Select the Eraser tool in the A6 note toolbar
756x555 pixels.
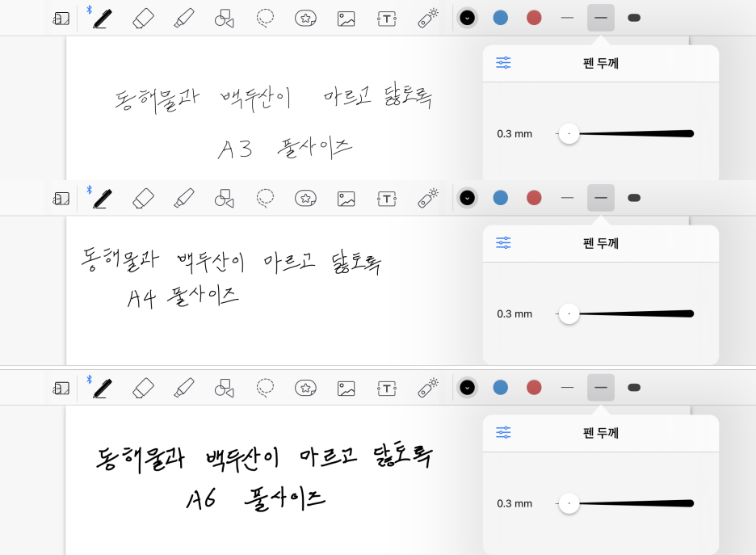click(x=143, y=388)
